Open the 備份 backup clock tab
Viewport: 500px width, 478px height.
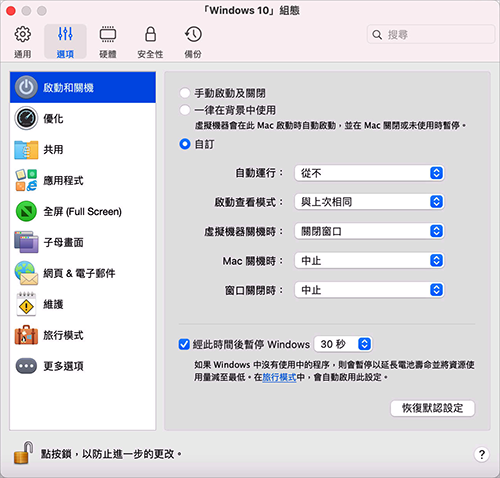193,42
